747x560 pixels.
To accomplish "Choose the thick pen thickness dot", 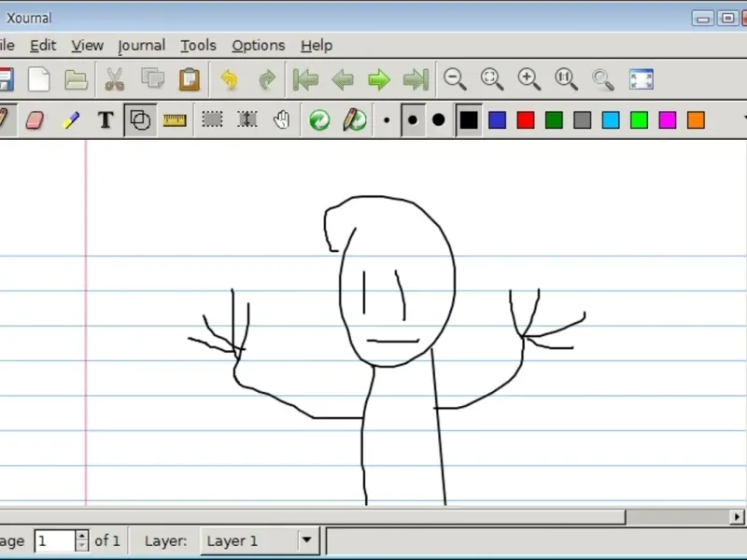I will click(438, 120).
